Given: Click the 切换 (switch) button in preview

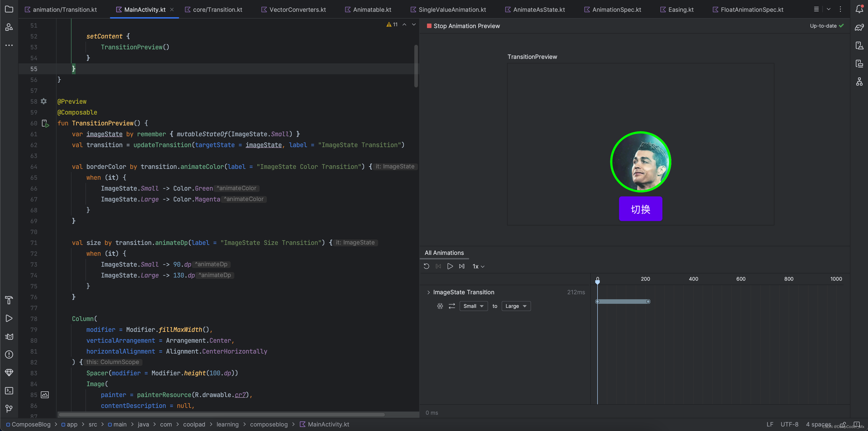Looking at the screenshot, I should pyautogui.click(x=640, y=209).
